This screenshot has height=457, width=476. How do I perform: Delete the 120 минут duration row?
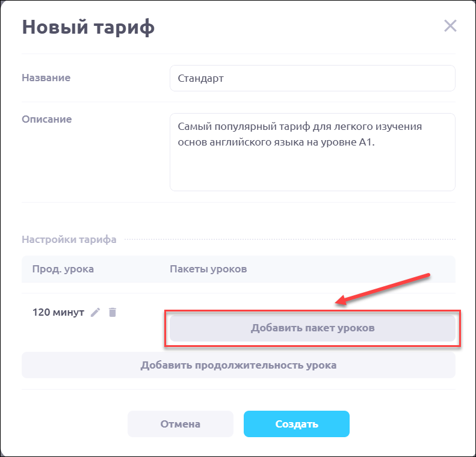tap(112, 312)
